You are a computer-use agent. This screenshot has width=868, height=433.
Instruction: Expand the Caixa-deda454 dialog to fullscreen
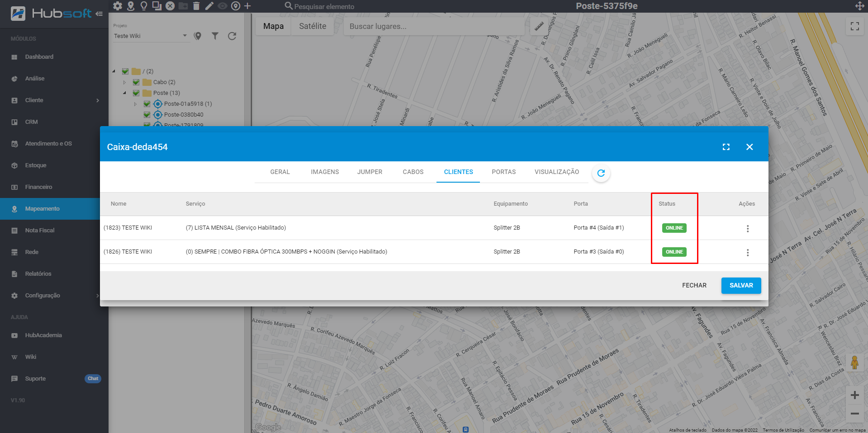[x=726, y=147]
